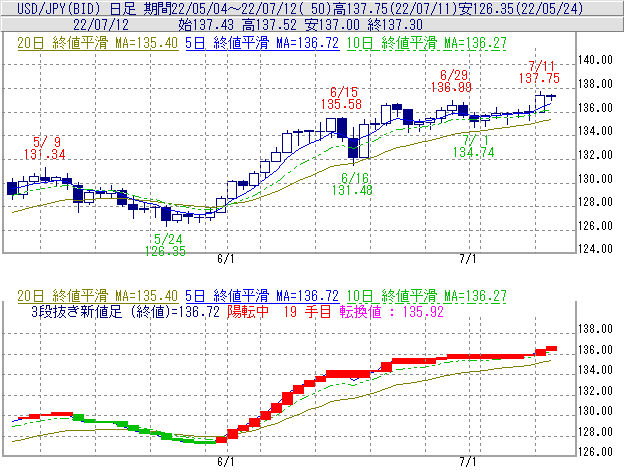This screenshot has width=624, height=475.
Task: Click upper chart 132.00 price axis label
Action: click(595, 155)
